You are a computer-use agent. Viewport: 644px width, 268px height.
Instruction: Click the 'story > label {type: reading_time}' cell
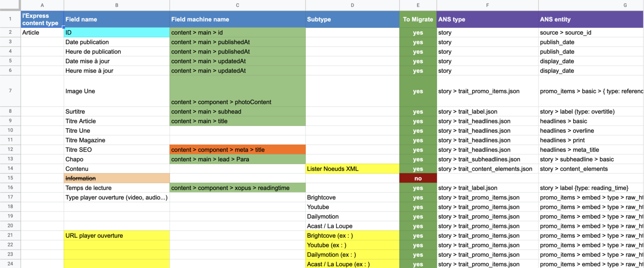pyautogui.click(x=591, y=188)
